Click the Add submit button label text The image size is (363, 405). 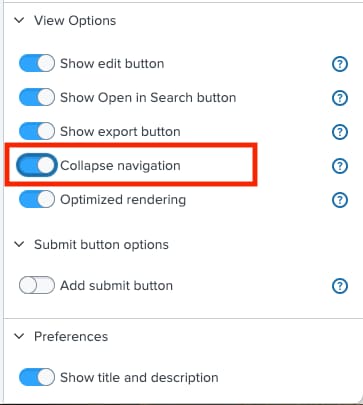[116, 286]
